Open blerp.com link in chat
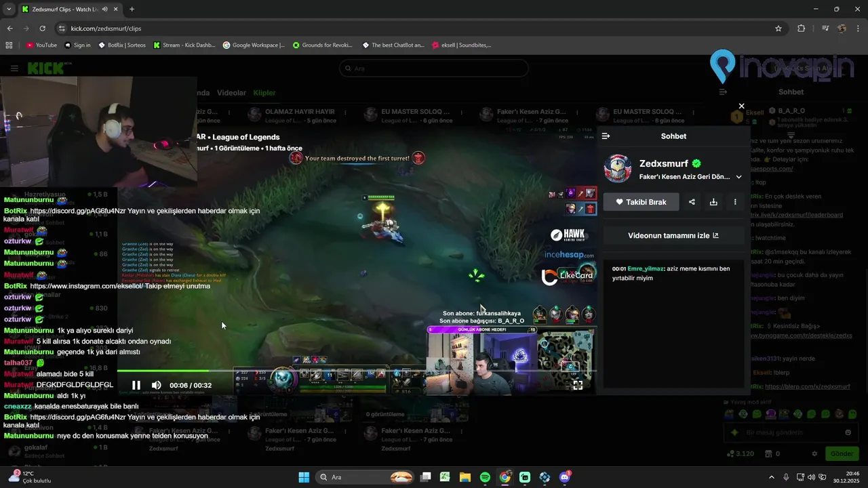The height and width of the screenshot is (488, 868). pos(807,386)
